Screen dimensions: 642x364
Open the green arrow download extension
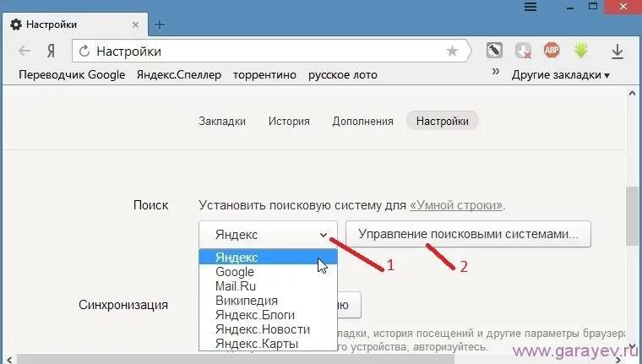580,51
